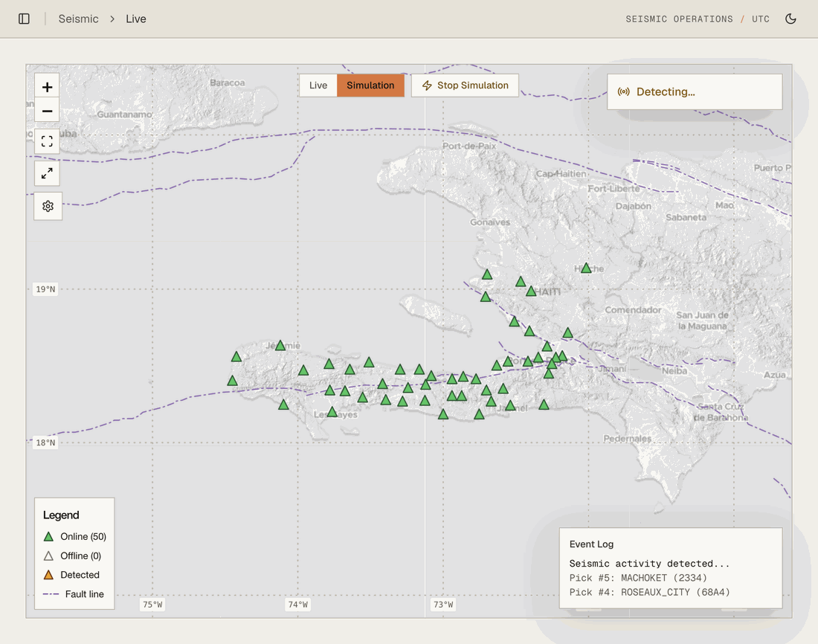Select station triangle on Les Cayes label

tap(332, 412)
